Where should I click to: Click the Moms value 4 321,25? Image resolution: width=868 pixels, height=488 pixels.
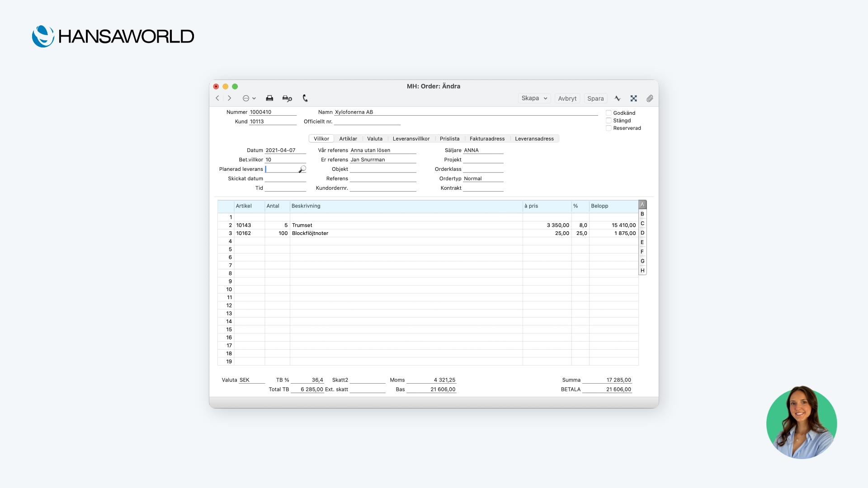[431, 380]
